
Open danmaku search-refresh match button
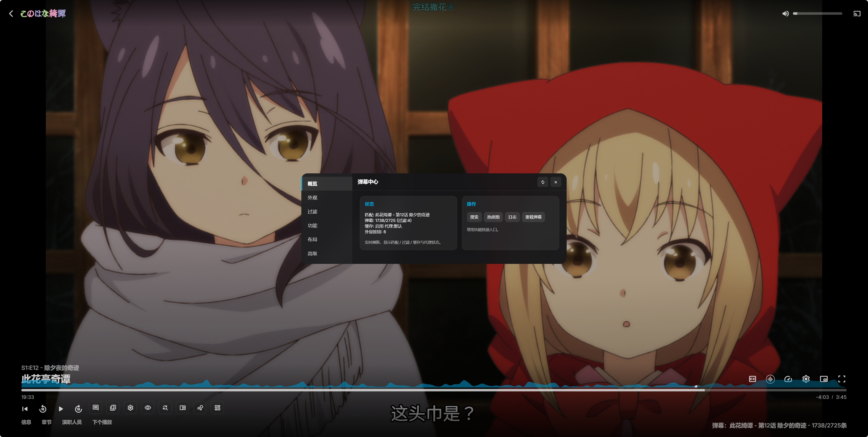click(x=165, y=408)
